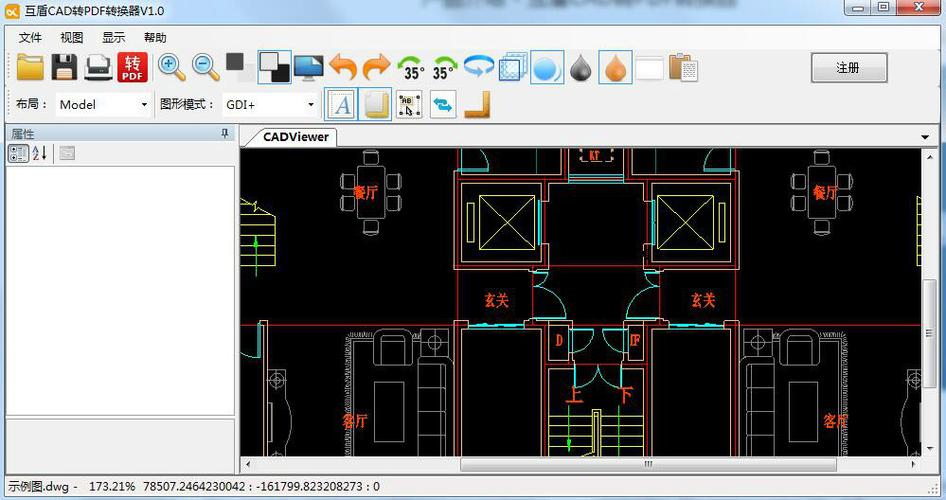
Task: Zoom in with the plus magnifier
Action: [x=171, y=67]
